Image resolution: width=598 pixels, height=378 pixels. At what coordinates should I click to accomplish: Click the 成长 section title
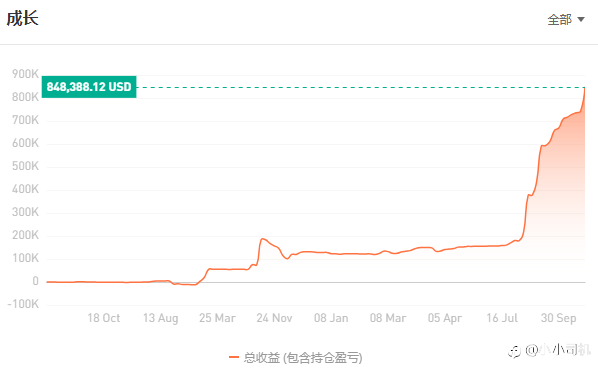coord(23,18)
